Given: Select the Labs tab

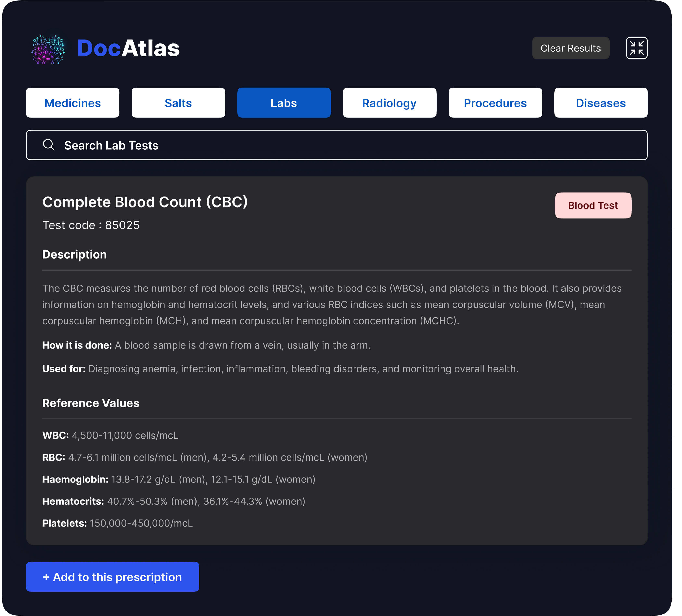Looking at the screenshot, I should coord(284,103).
